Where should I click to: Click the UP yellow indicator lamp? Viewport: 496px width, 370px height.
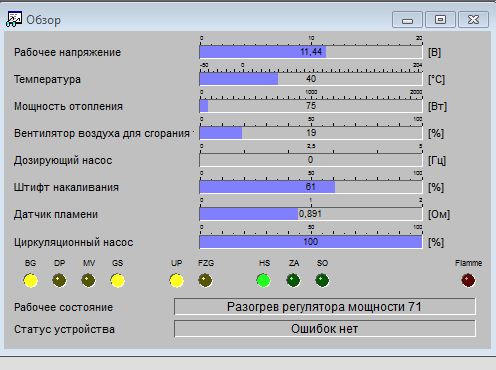click(176, 281)
